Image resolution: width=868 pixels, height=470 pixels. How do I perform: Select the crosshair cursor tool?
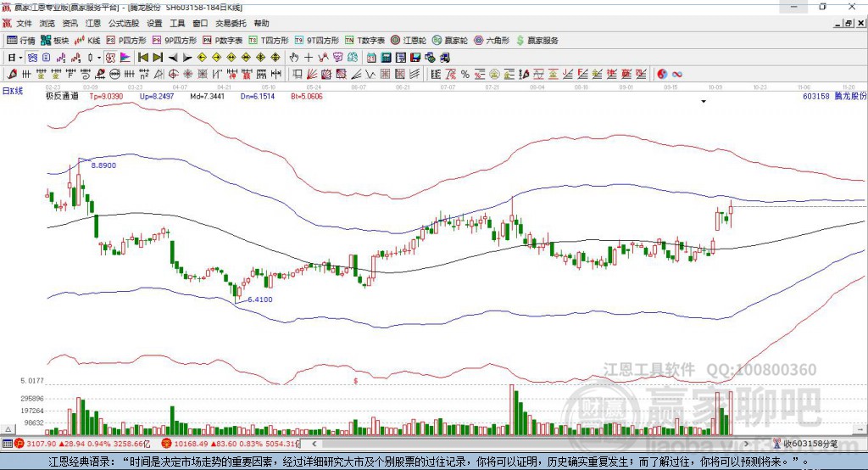309,57
